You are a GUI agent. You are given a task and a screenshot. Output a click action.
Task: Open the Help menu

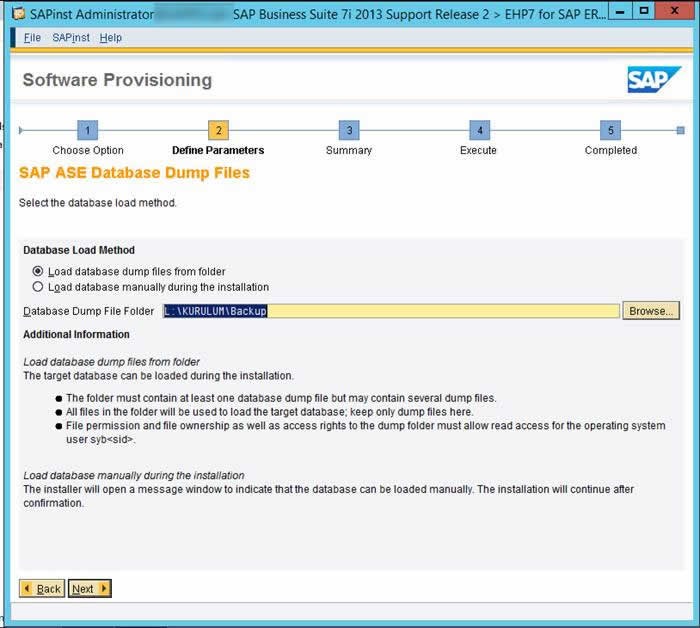click(x=111, y=38)
